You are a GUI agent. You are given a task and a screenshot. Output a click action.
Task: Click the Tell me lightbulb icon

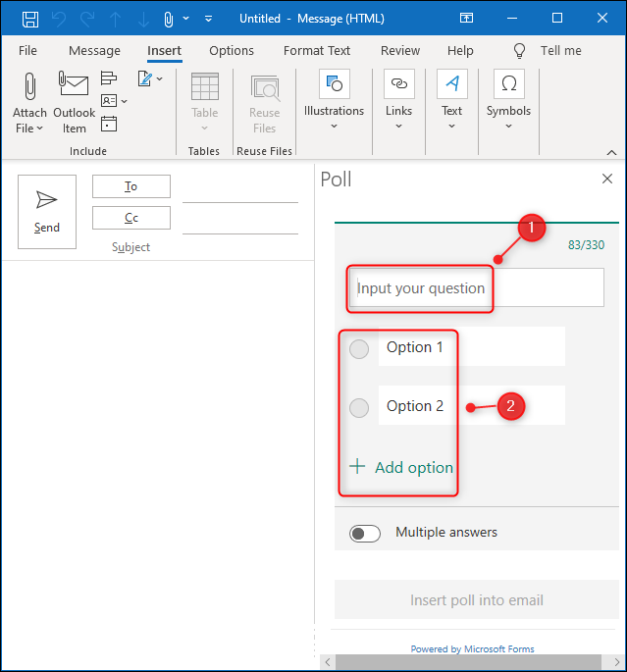tap(520, 50)
